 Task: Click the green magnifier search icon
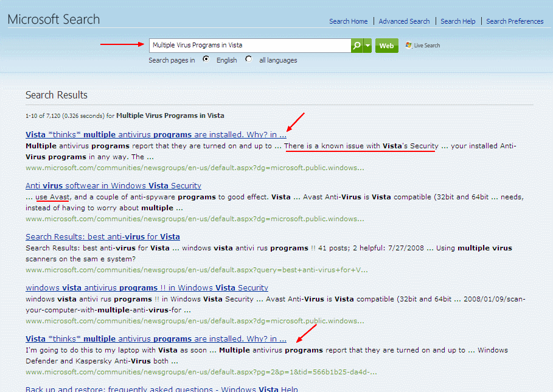tap(357, 46)
